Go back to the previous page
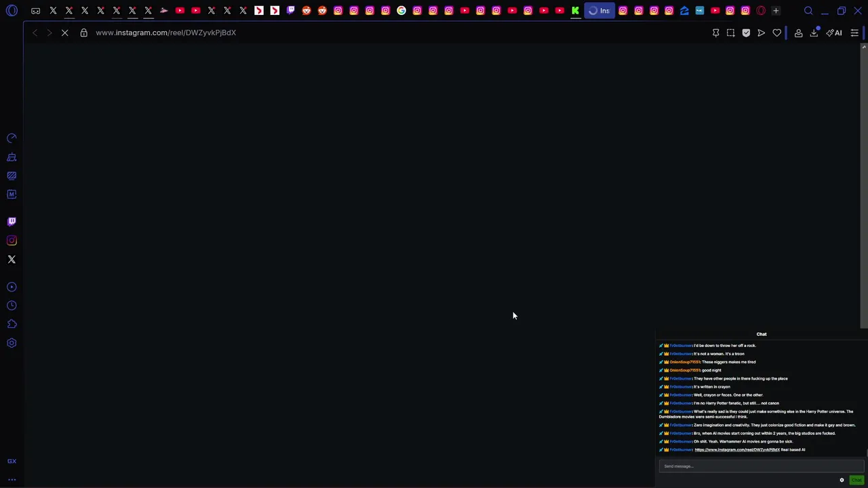 pos(35,33)
